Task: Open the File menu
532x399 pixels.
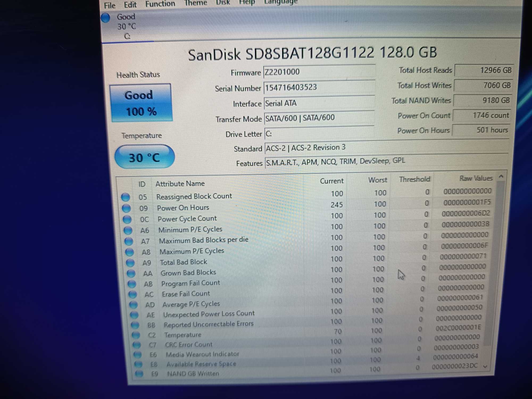Action: pyautogui.click(x=110, y=5)
